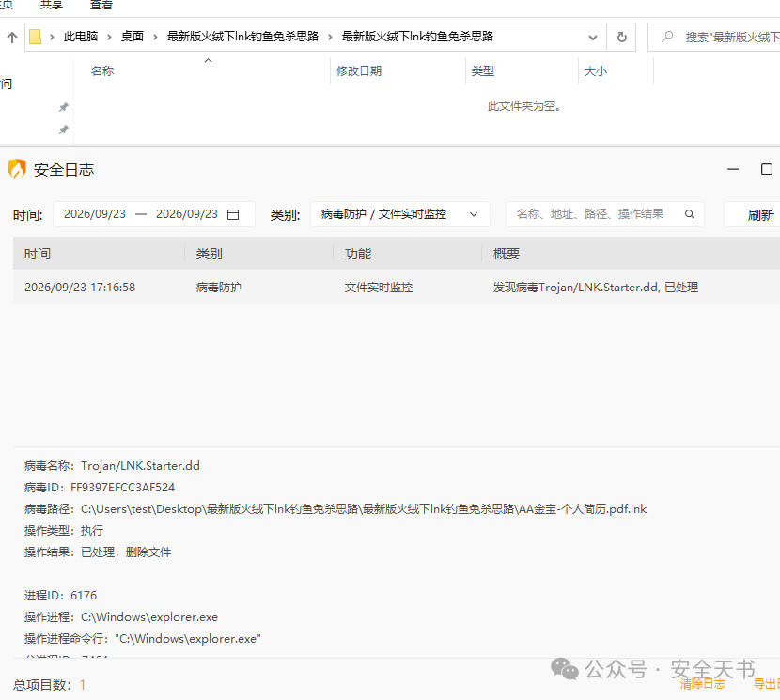Image resolution: width=780 pixels, height=700 pixels.
Task: Expand the chevron after 桌面 breadcrumb
Action: (x=155, y=37)
